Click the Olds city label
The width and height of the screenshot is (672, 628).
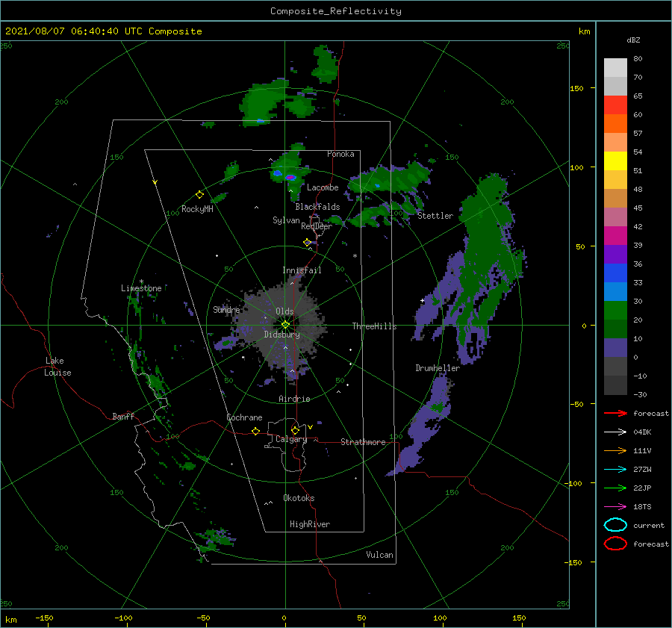click(284, 311)
